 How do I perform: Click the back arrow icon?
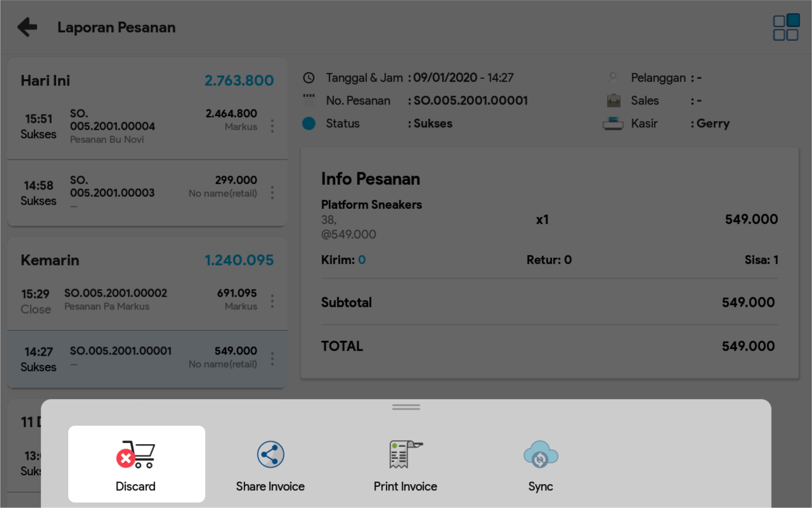(x=27, y=27)
